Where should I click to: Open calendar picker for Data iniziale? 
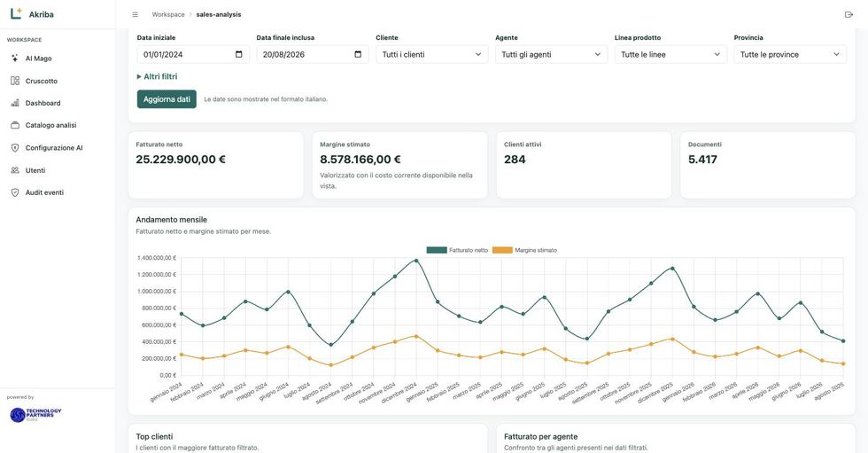(x=238, y=54)
